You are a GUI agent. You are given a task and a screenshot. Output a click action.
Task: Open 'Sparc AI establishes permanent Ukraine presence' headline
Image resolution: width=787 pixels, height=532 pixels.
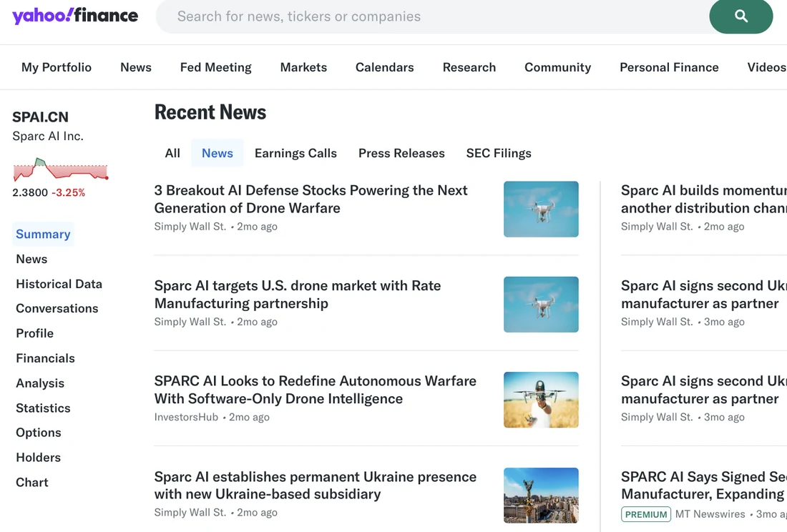click(x=316, y=486)
